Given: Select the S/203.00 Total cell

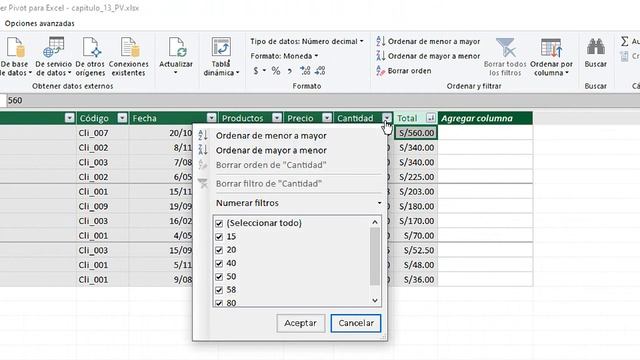Looking at the screenshot, I should (x=416, y=191).
